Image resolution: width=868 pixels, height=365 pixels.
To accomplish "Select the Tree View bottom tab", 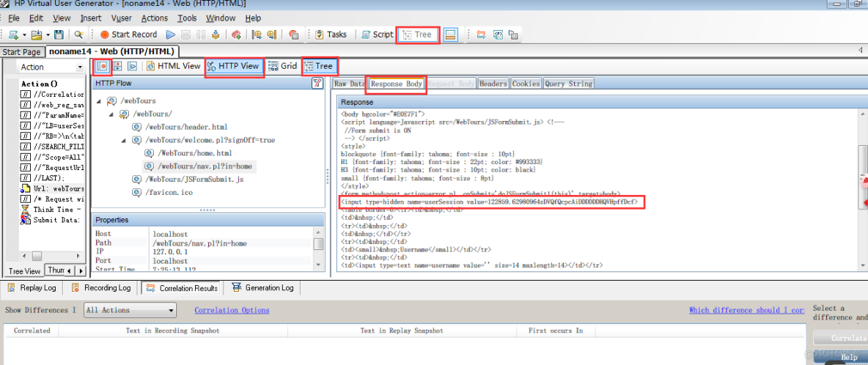I will click(x=24, y=271).
